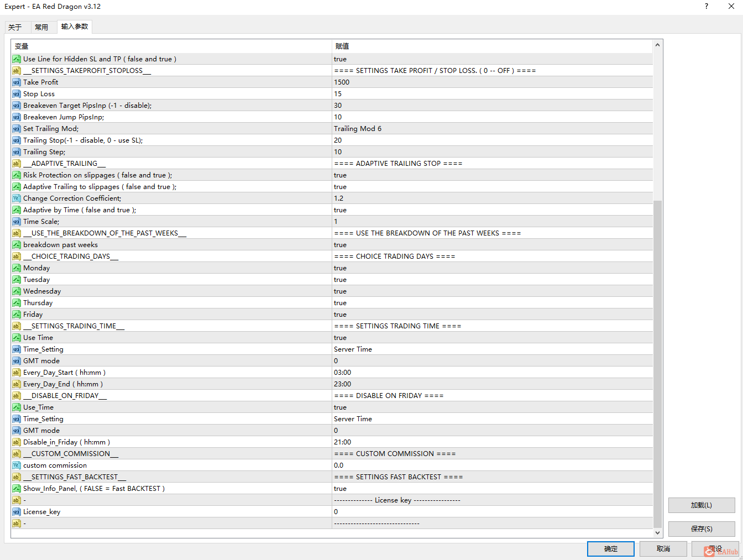The height and width of the screenshot is (560, 743).
Task: Click the Thursday boolean icon
Action: pyautogui.click(x=17, y=303)
